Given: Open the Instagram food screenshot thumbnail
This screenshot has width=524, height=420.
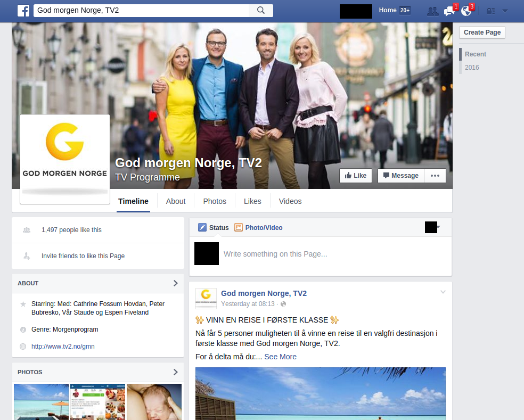Looking at the screenshot, I should (97, 401).
